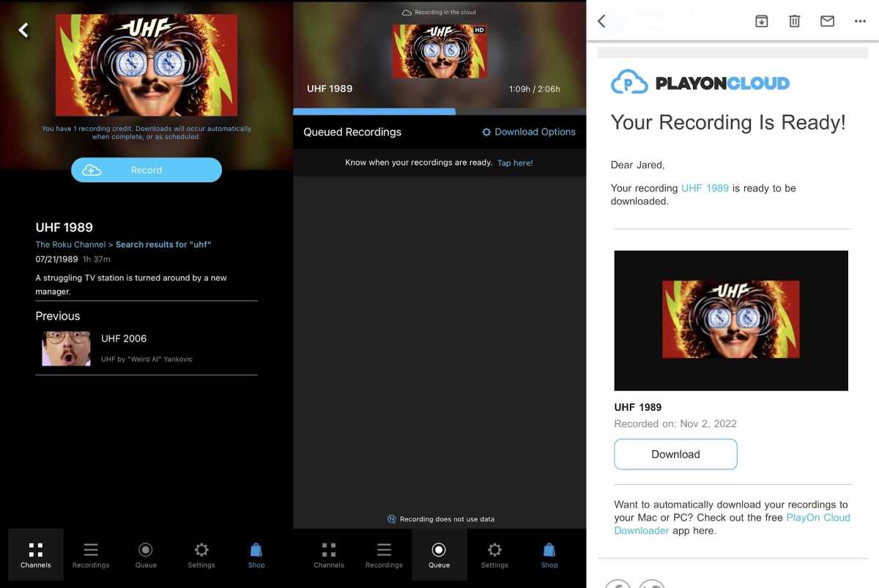Click the PlayOn Cloud logo in email
Viewport: 879px width, 588px height.
click(700, 83)
